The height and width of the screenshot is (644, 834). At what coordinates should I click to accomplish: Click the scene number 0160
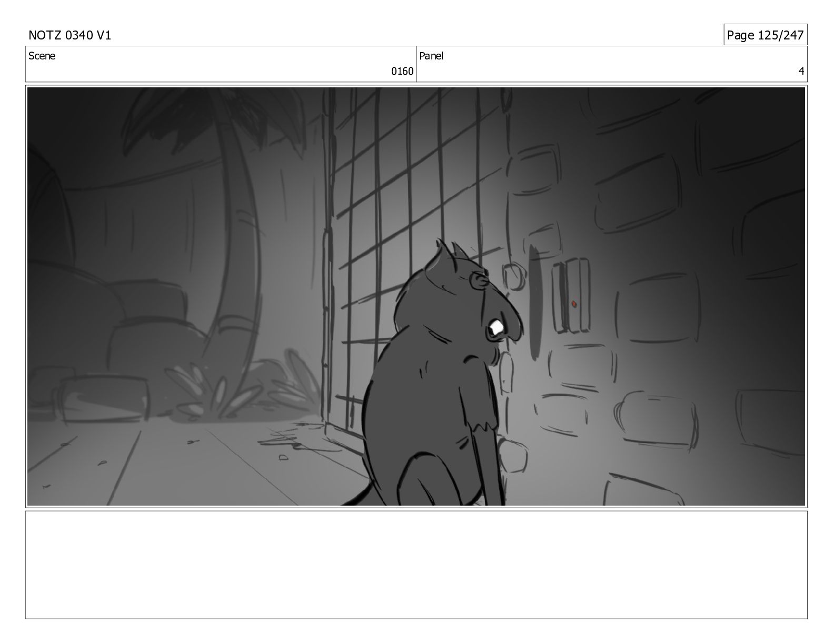[402, 72]
